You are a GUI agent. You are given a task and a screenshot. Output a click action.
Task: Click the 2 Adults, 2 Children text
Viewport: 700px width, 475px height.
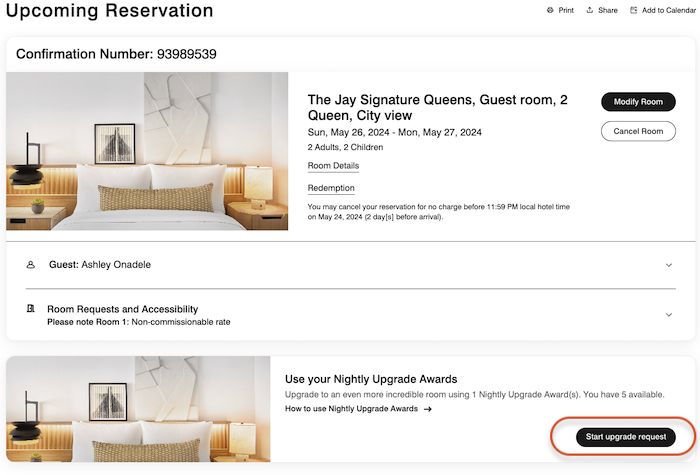tap(345, 147)
